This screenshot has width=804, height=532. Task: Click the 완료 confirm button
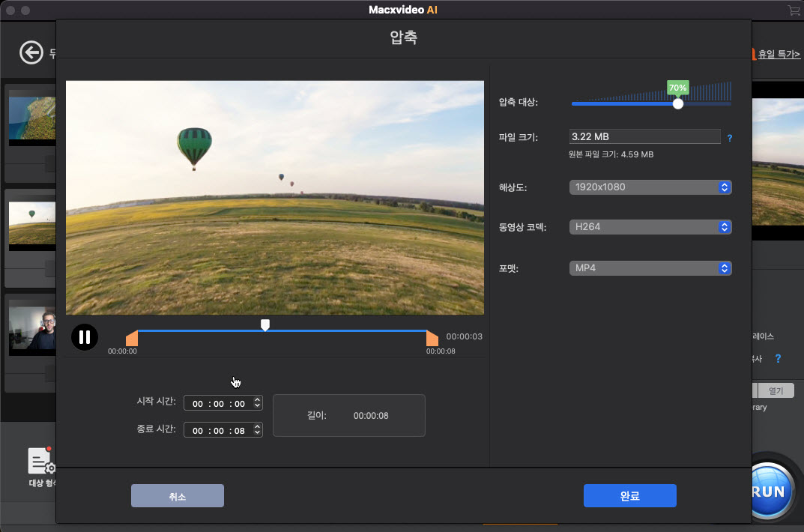click(629, 495)
